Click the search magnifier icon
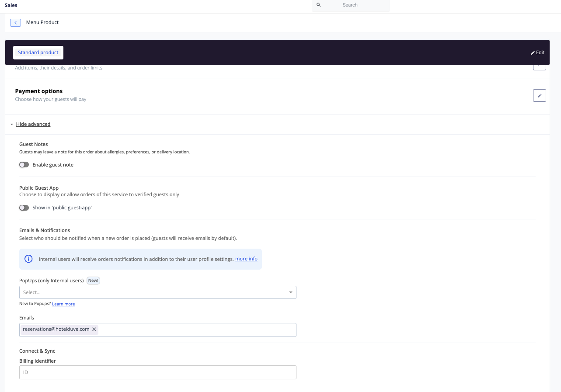 point(318,5)
